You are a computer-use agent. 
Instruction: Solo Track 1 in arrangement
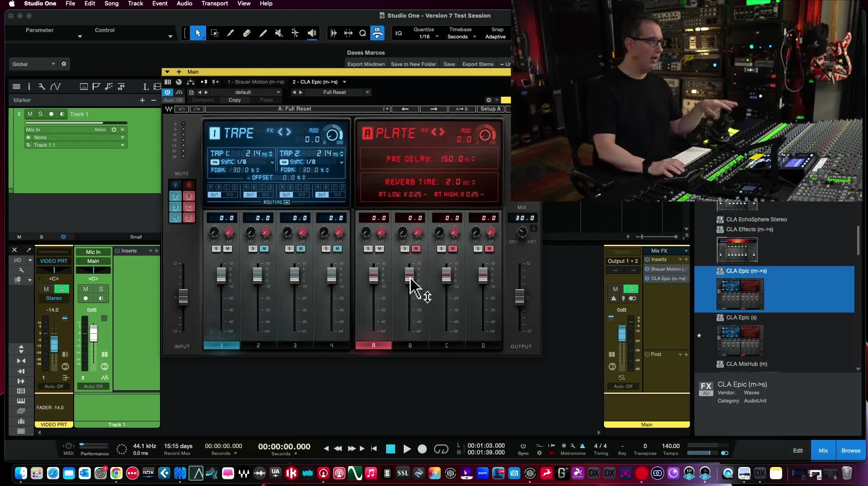click(x=40, y=114)
